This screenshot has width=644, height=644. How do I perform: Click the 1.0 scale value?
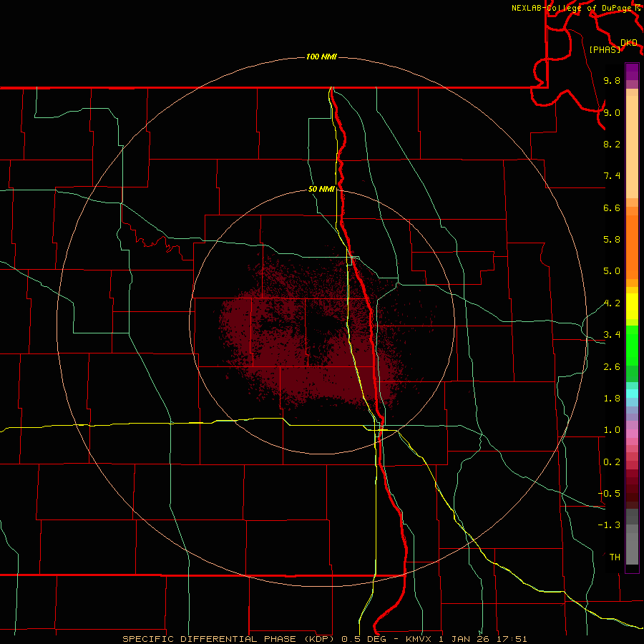tap(612, 430)
